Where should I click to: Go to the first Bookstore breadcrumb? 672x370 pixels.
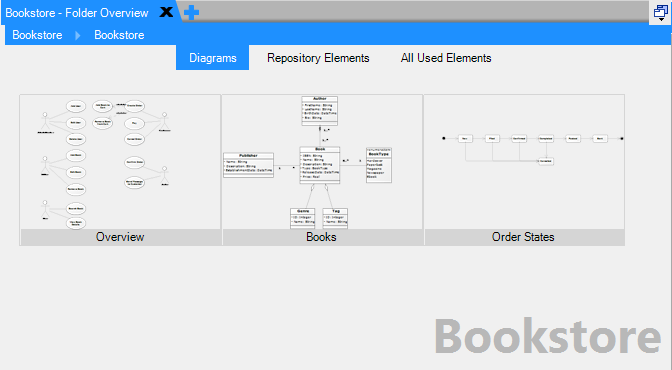pyautogui.click(x=37, y=35)
